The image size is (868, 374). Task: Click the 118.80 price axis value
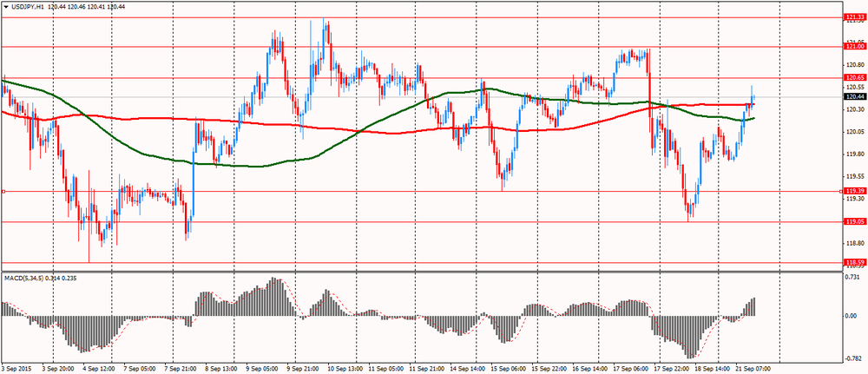[855, 244]
